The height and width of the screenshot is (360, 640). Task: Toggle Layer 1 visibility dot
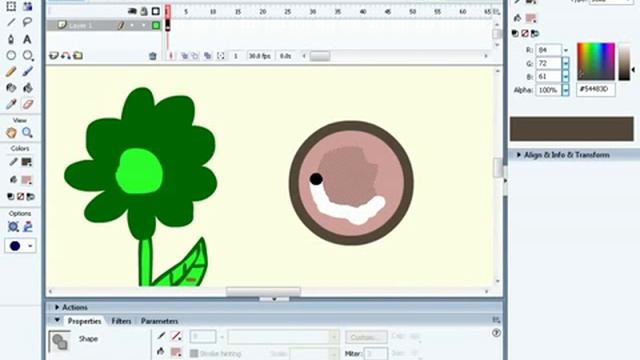pos(132,25)
